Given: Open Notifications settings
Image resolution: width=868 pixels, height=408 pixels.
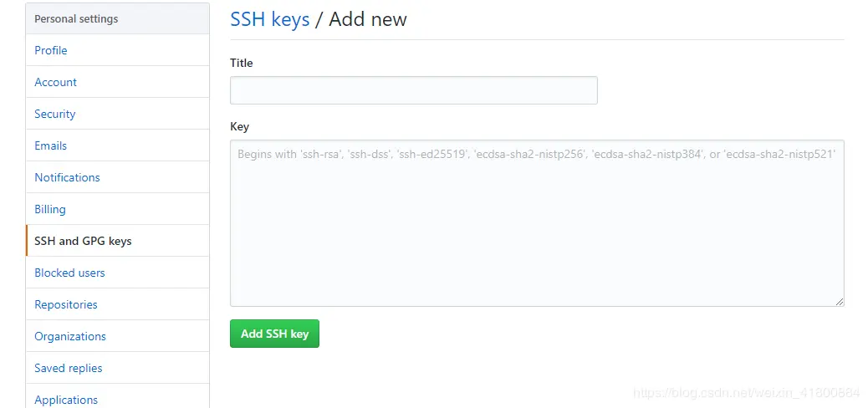Looking at the screenshot, I should (117, 177).
